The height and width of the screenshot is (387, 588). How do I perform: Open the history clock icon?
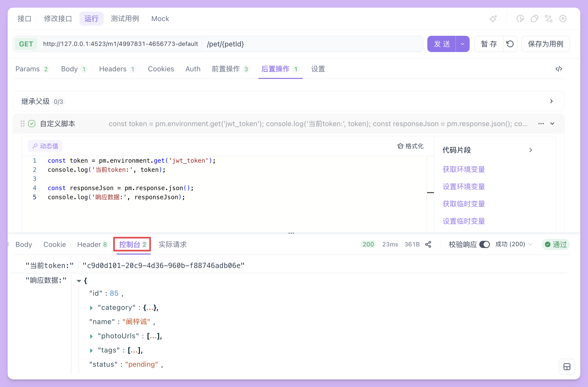[520, 19]
